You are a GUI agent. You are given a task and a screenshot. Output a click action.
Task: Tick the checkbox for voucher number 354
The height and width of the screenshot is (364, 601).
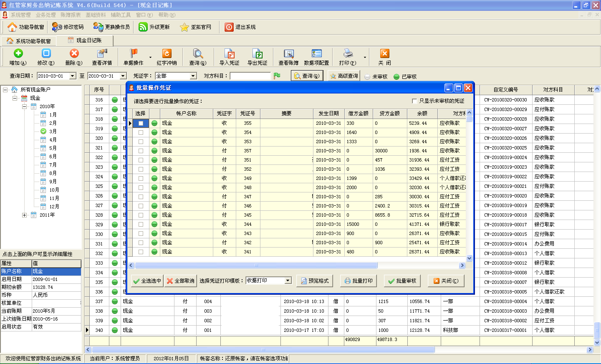click(x=141, y=133)
